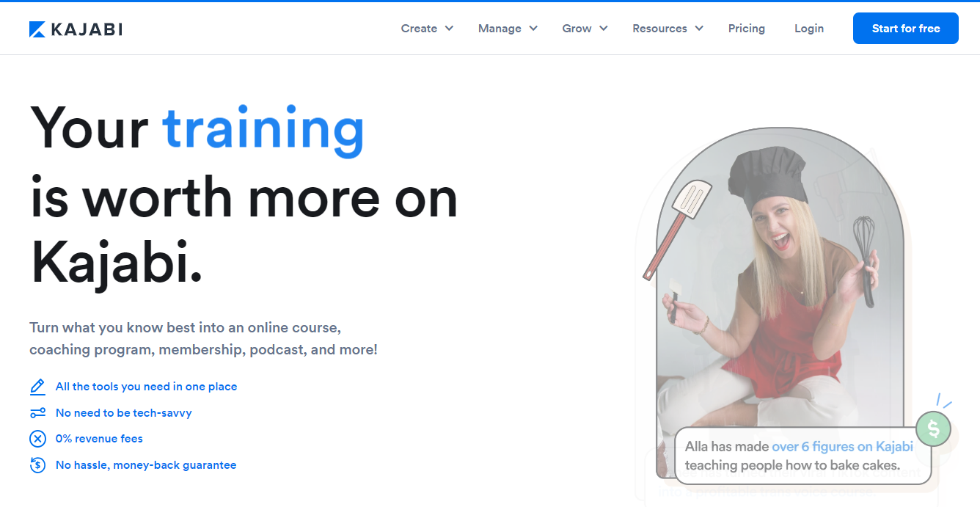
Task: Open the Login link
Action: (809, 29)
